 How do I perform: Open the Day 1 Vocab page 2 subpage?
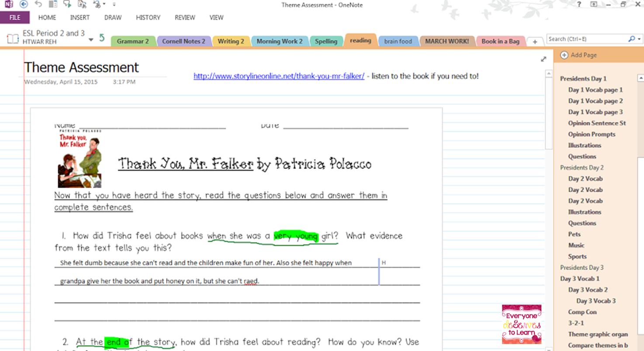(596, 101)
